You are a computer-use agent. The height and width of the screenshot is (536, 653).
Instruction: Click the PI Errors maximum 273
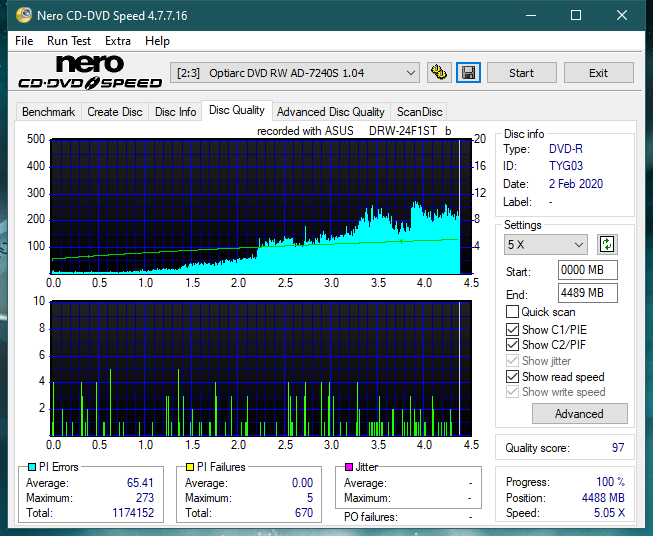click(145, 498)
